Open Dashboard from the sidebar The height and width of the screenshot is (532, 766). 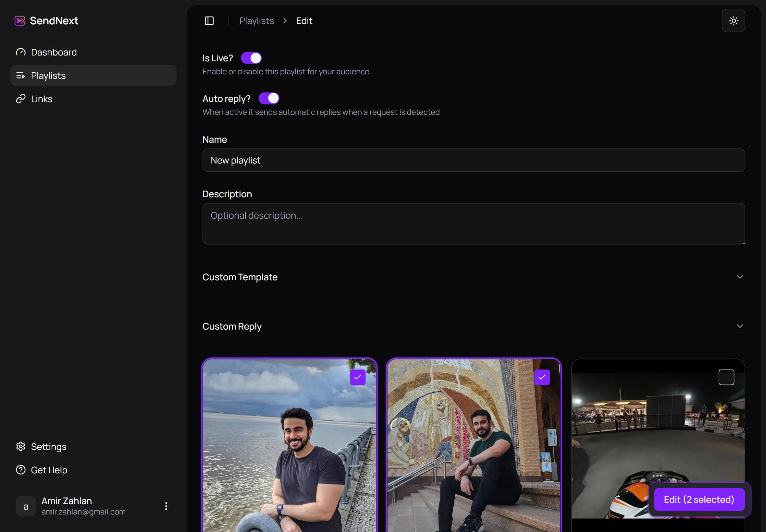pyautogui.click(x=54, y=52)
